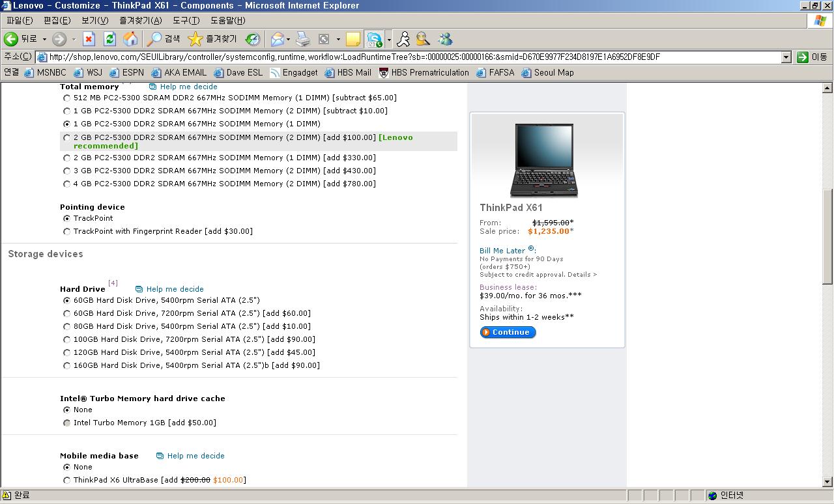Open the 파일(F) File menu
The image size is (834, 504).
(x=19, y=21)
